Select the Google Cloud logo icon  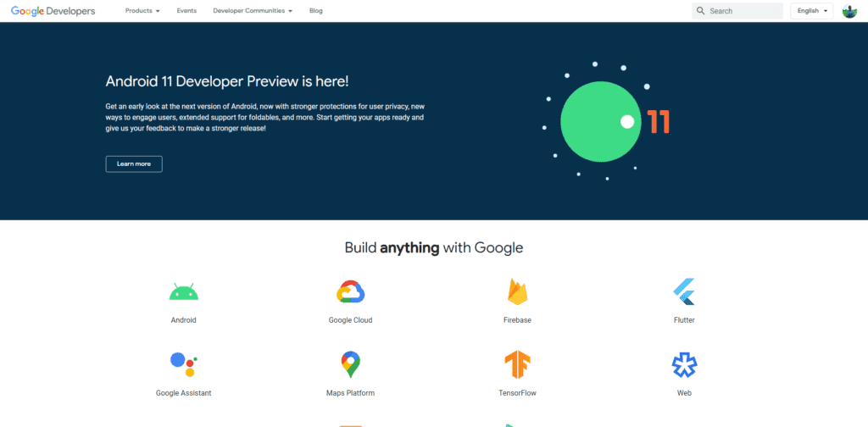coord(350,291)
